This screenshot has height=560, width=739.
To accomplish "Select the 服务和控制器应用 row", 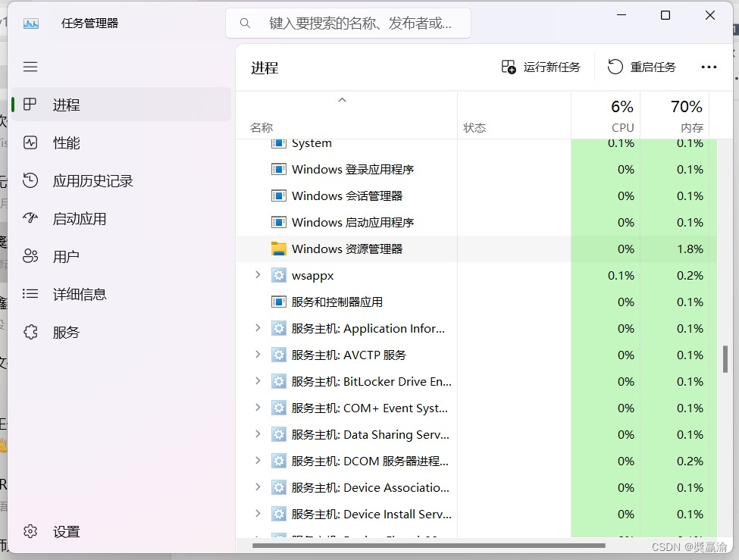I will 476,302.
